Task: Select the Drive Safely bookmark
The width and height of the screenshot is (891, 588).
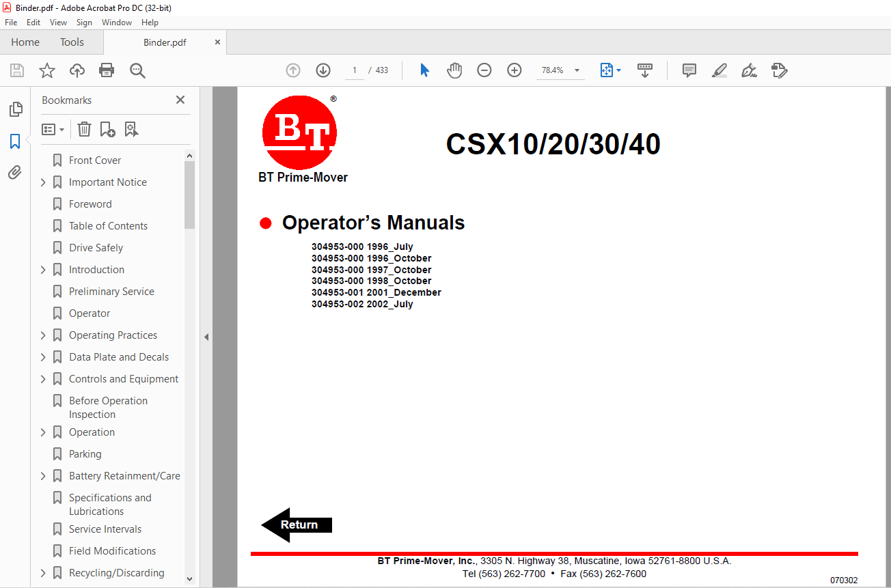Action: click(x=96, y=248)
